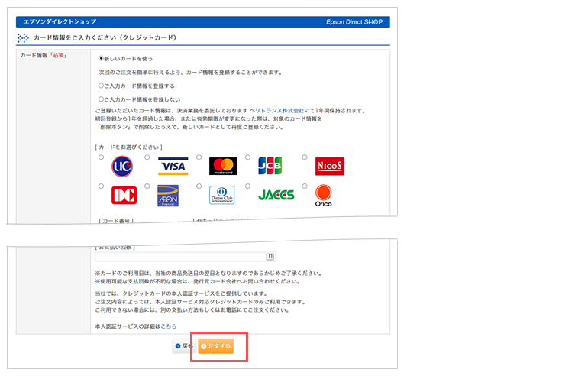The height and width of the screenshot is (379, 588).
Task: Select ご入力カード情報を登録しない radio option
Action: pyautogui.click(x=101, y=99)
